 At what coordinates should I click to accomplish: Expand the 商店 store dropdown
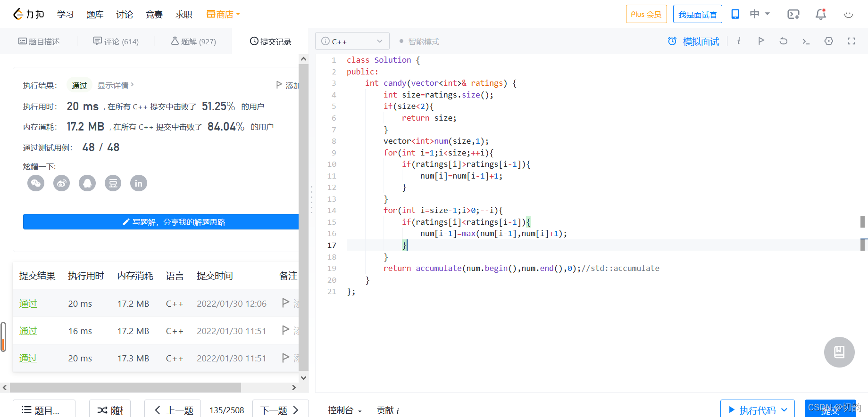[x=223, y=14]
